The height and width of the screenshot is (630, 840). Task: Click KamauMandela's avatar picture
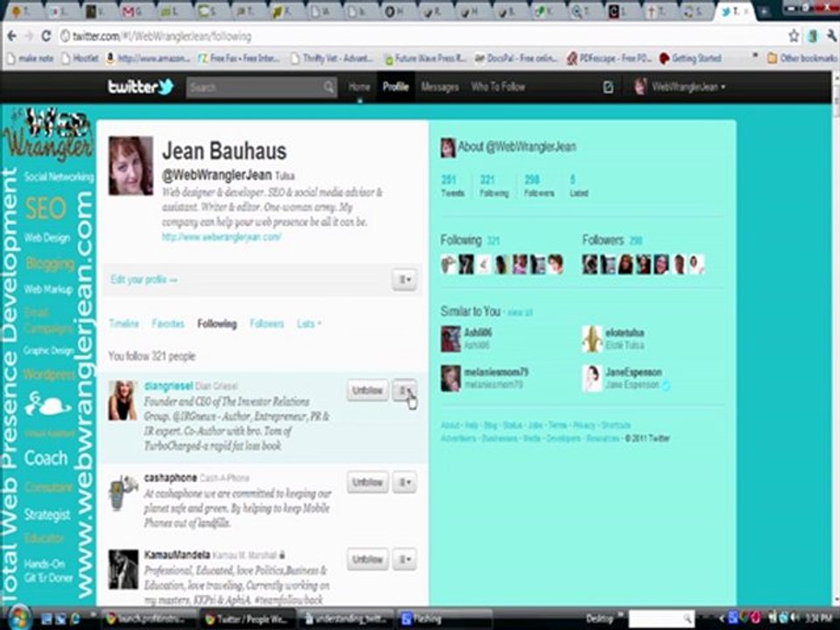123,570
